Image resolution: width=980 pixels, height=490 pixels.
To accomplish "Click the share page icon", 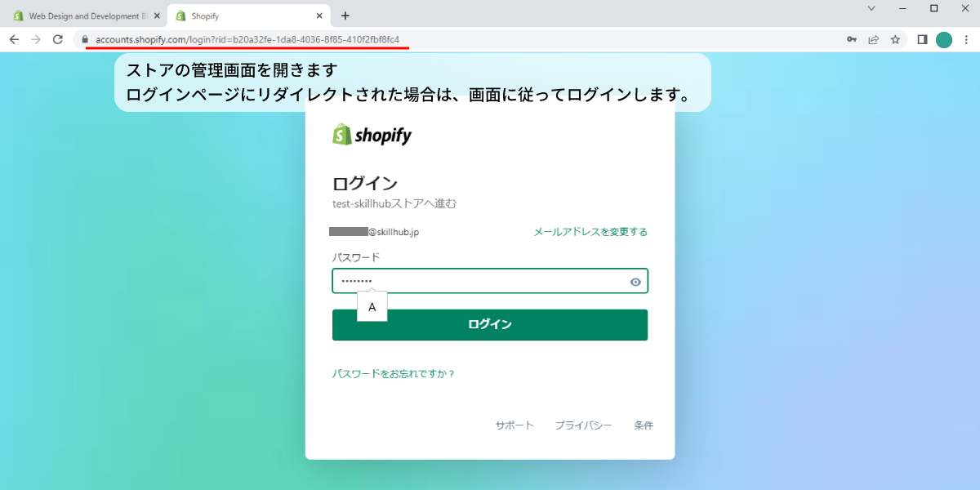I will (873, 39).
